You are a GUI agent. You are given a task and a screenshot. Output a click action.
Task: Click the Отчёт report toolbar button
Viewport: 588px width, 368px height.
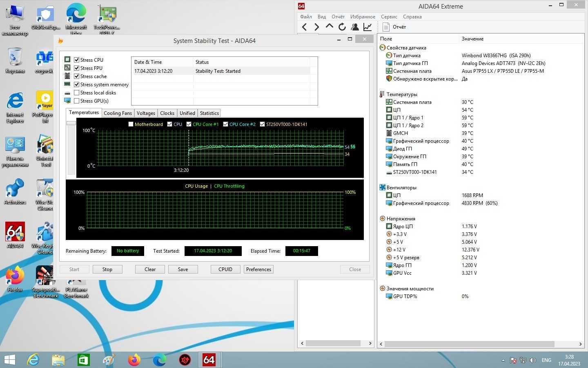point(394,27)
